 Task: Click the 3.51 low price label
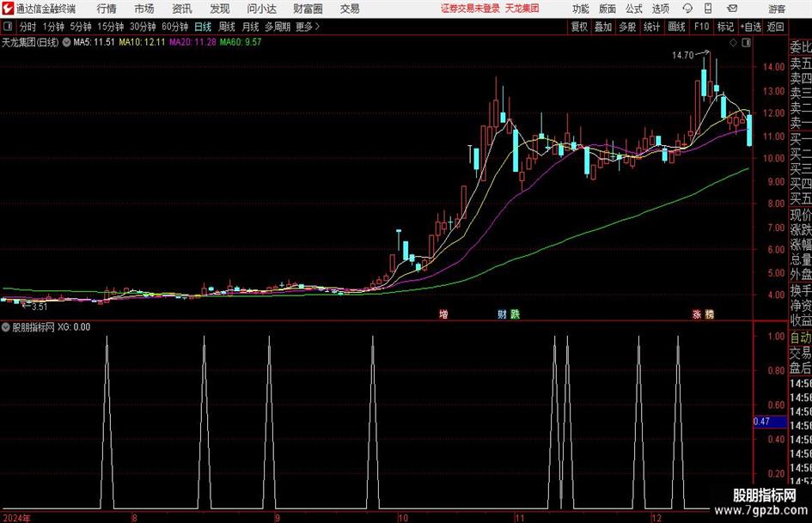[x=40, y=307]
